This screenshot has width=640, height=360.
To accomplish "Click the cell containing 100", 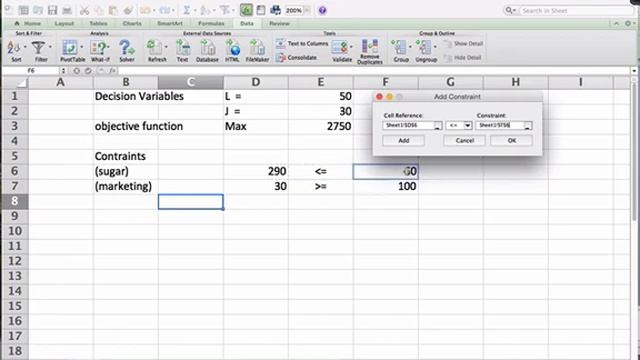I will click(386, 186).
